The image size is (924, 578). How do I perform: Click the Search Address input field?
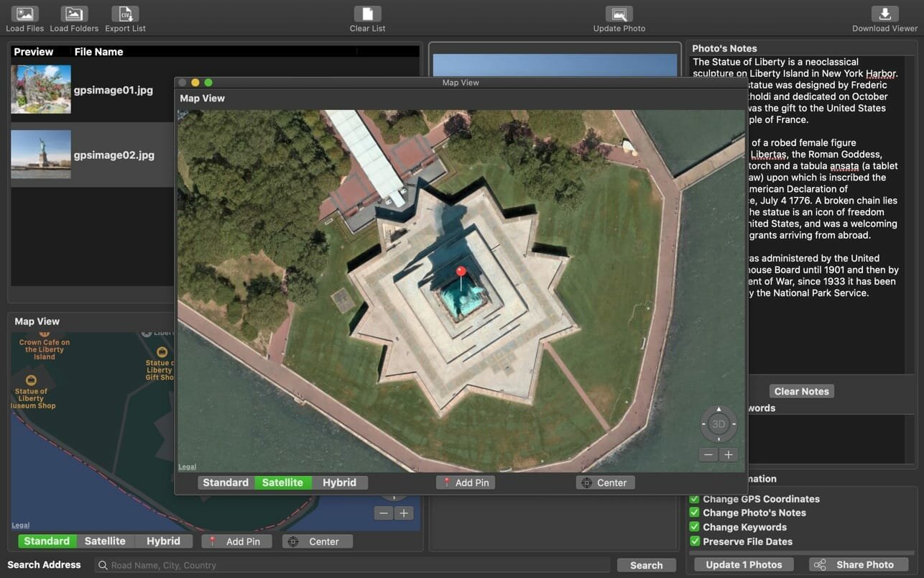[352, 565]
